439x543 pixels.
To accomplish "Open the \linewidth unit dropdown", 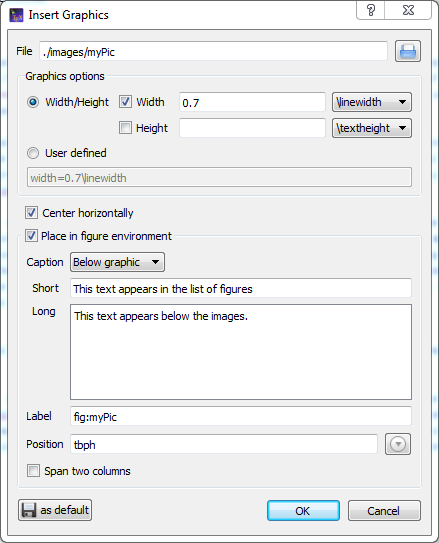I will pyautogui.click(x=372, y=102).
